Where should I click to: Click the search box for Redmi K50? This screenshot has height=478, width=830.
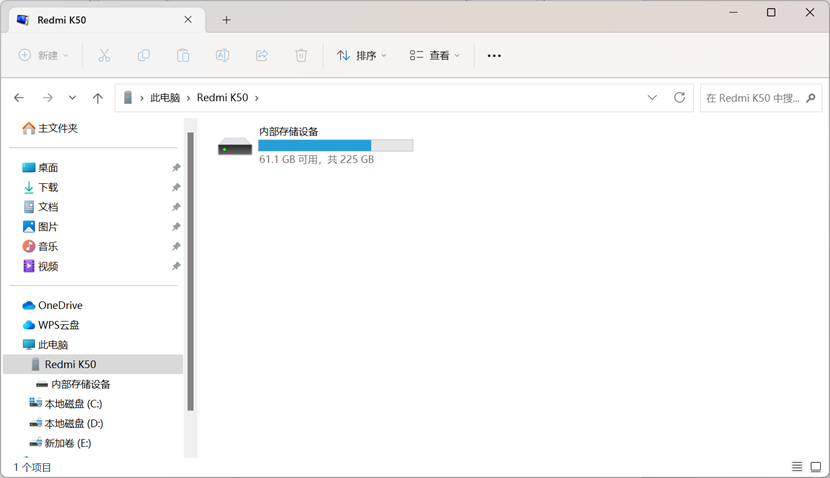[x=753, y=98]
